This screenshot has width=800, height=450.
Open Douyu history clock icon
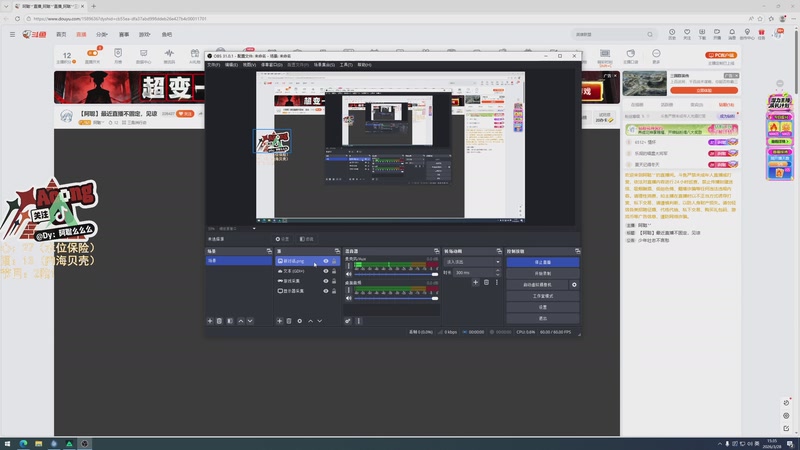[672, 33]
